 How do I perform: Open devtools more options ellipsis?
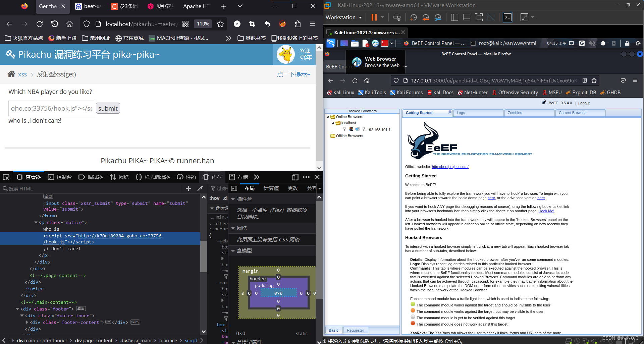[306, 177]
